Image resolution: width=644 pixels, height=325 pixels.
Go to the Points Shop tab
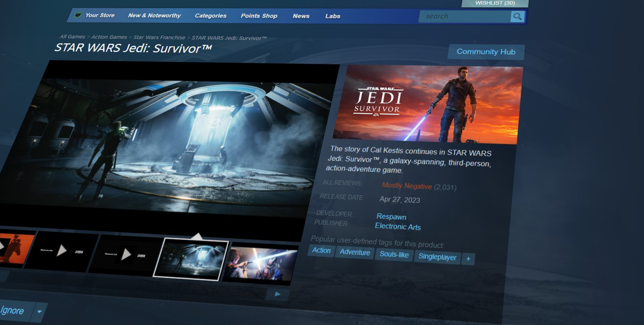[259, 16]
